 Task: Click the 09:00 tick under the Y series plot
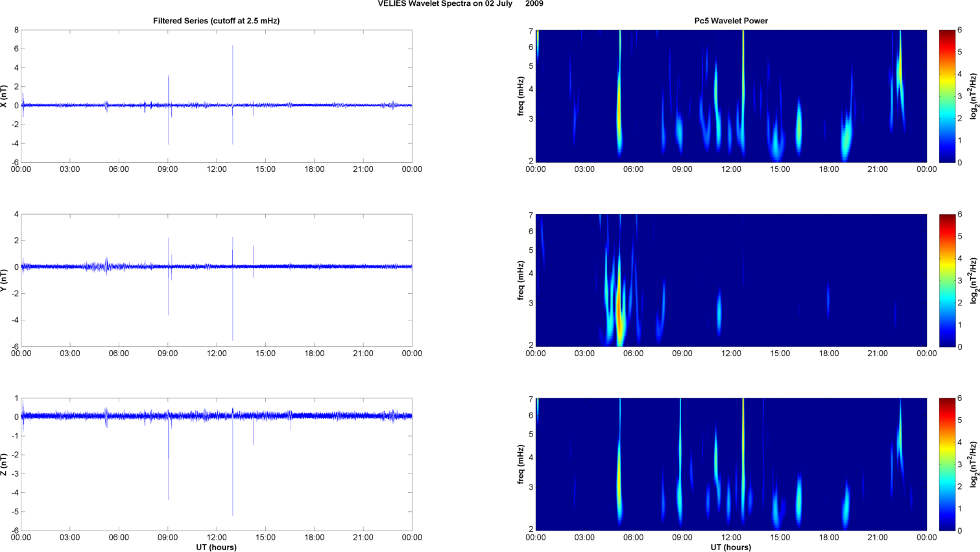(168, 354)
